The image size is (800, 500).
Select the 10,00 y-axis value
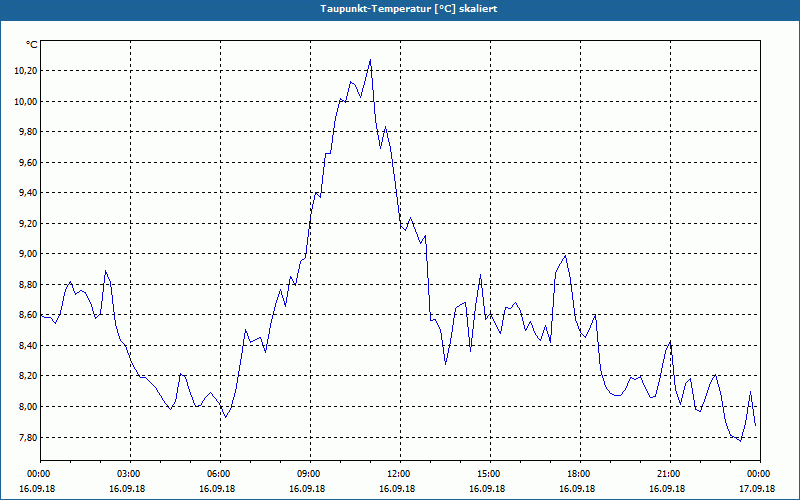(x=26, y=102)
